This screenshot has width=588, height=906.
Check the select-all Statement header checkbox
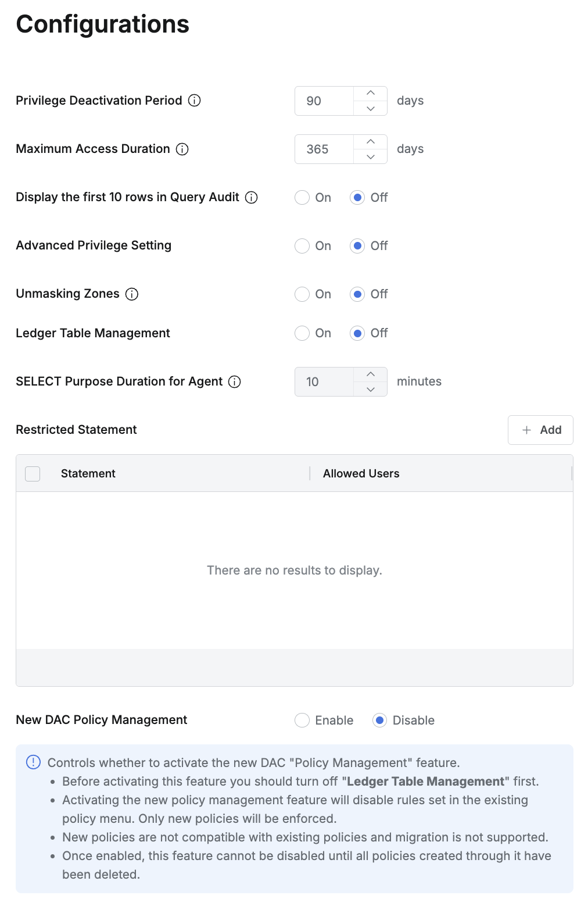pyautogui.click(x=33, y=474)
